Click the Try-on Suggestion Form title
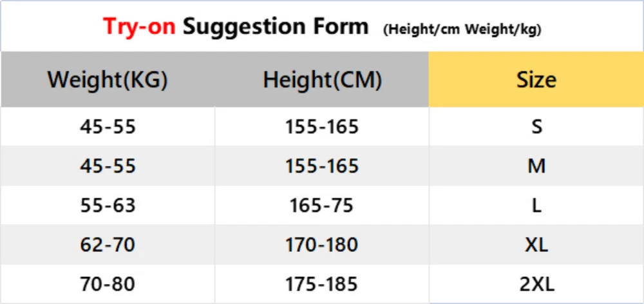The width and height of the screenshot is (644, 304). 236,27
